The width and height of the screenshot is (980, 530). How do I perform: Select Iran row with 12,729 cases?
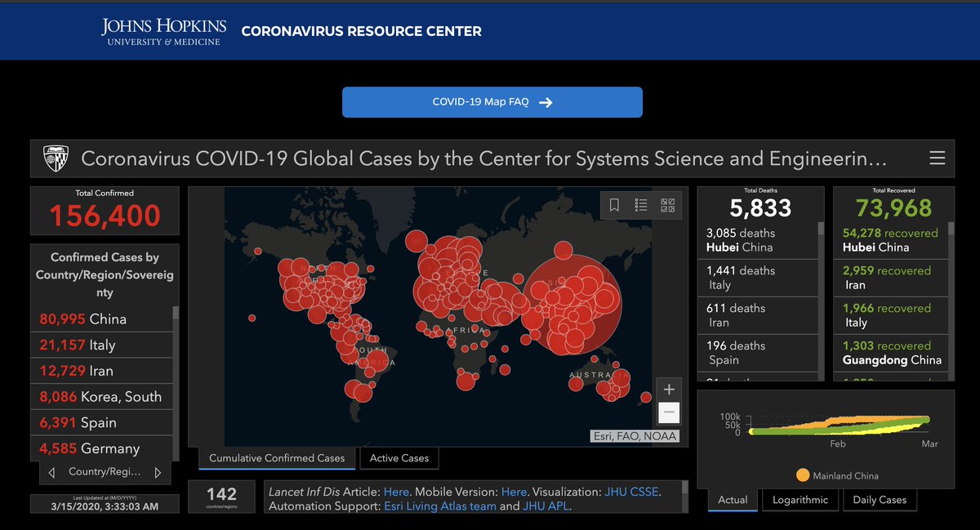point(101,371)
